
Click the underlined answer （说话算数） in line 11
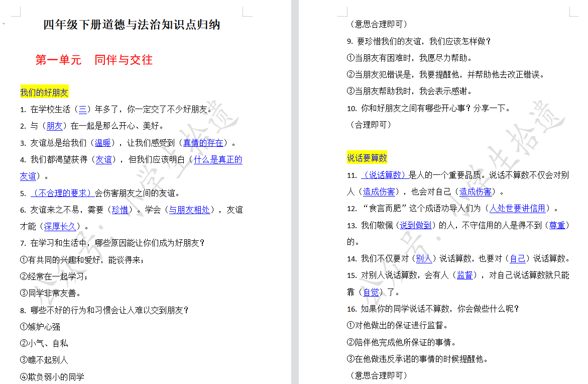pos(384,175)
